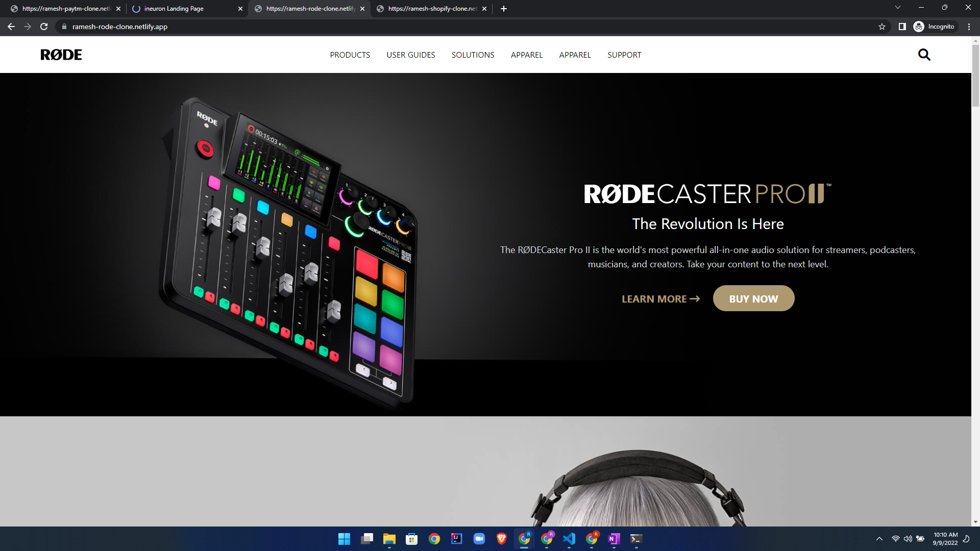The image size is (980, 551).
Task: Switch to Chrome with the purple R badge
Action: pos(546,539)
